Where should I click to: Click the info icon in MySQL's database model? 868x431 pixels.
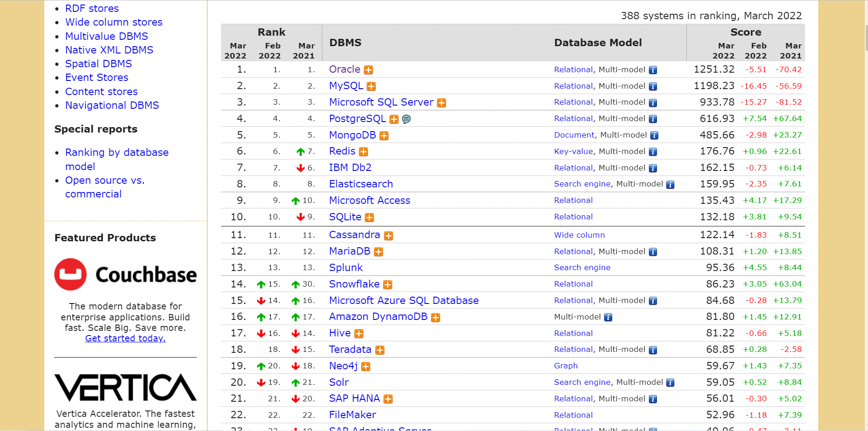653,86
